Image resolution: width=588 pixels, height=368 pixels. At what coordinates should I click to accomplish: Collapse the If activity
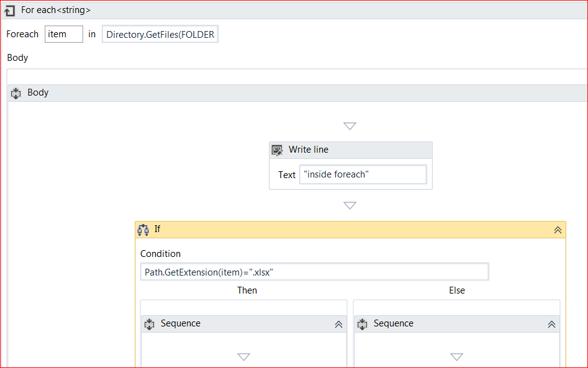pyautogui.click(x=558, y=230)
